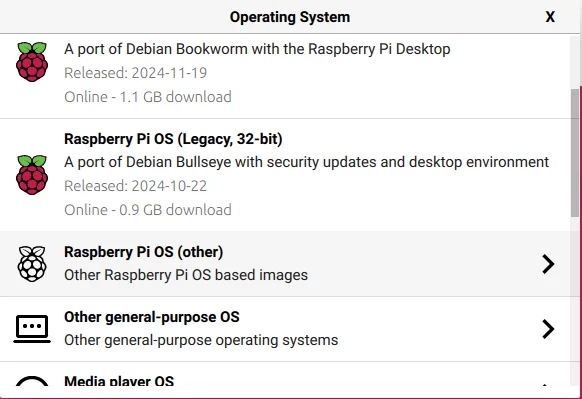
Task: Close the Operating System dialog with X
Action: tap(550, 17)
